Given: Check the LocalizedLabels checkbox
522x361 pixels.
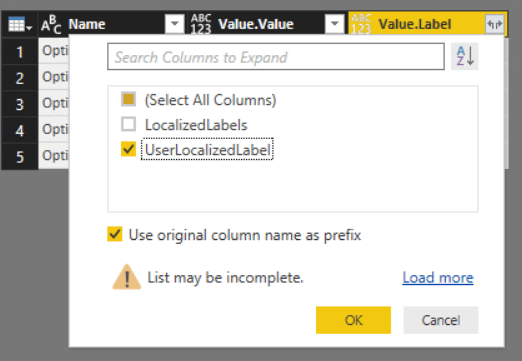Looking at the screenshot, I should (x=128, y=124).
